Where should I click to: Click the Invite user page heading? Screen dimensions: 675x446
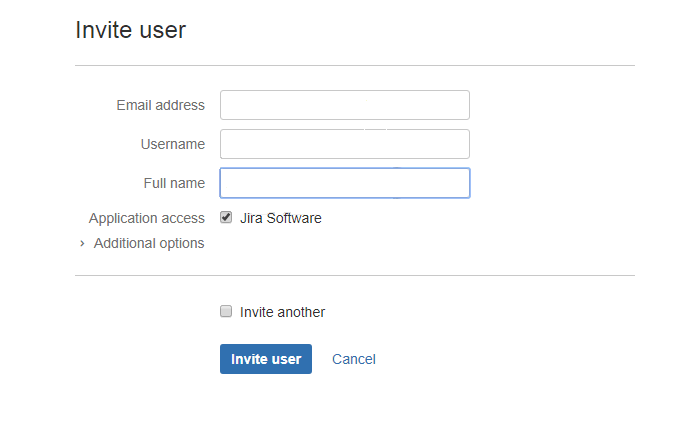[x=130, y=30]
